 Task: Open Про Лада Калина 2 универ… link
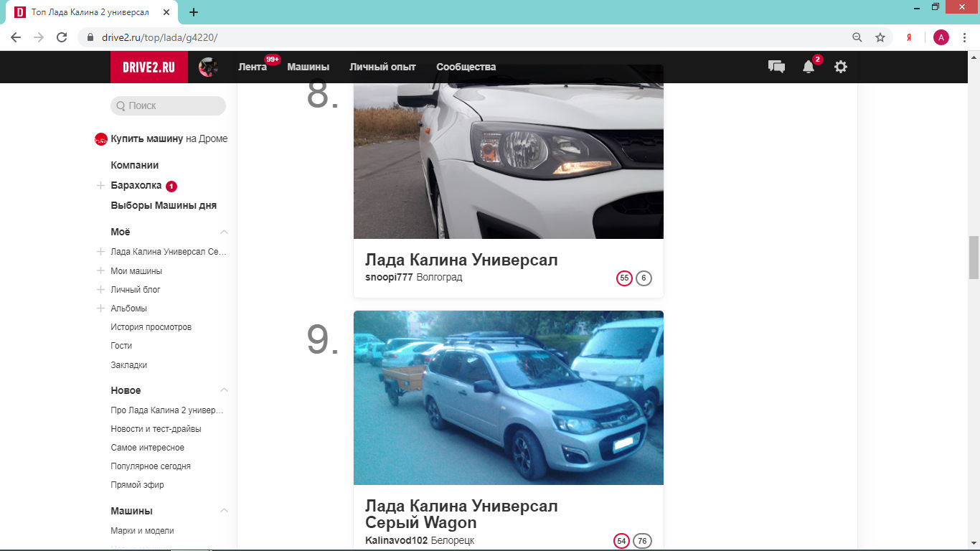click(167, 410)
